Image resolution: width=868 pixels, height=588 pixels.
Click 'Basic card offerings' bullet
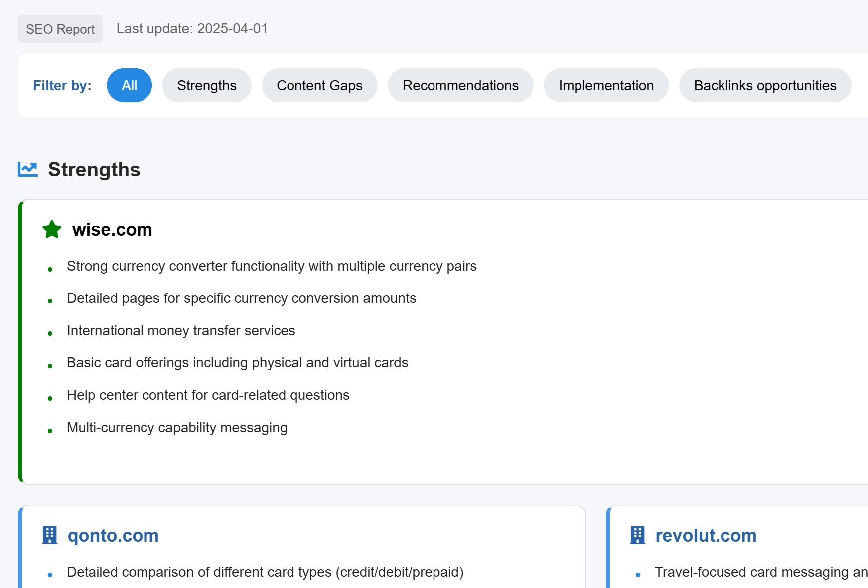237,363
